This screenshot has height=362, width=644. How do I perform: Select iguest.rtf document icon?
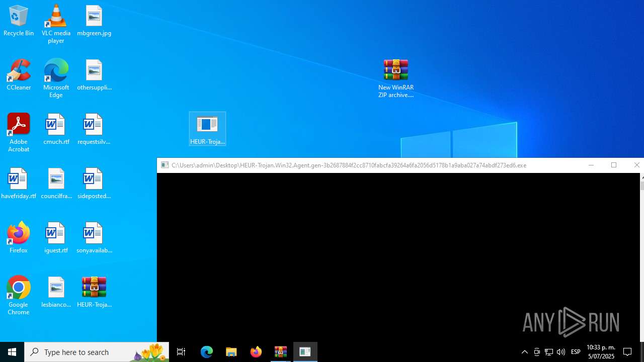[56, 238]
